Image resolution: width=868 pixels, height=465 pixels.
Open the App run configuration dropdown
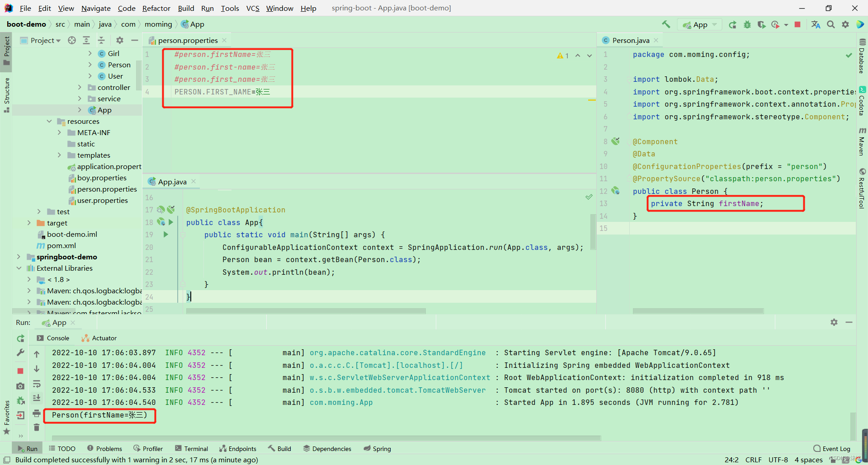click(713, 24)
